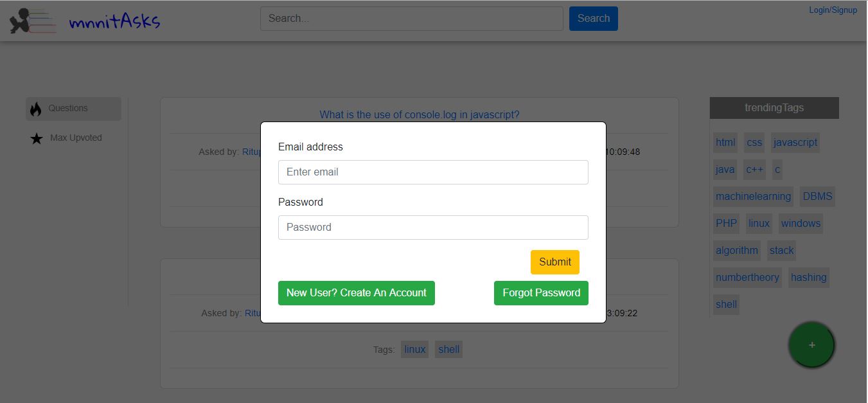The image size is (868, 403).
Task: Focus the Password input field
Action: 433,228
